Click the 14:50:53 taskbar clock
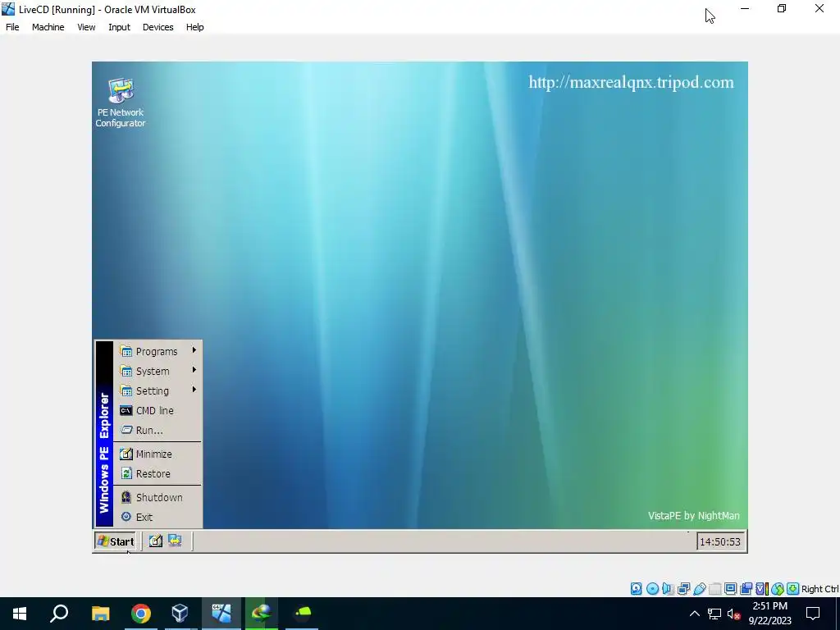 [x=720, y=541]
